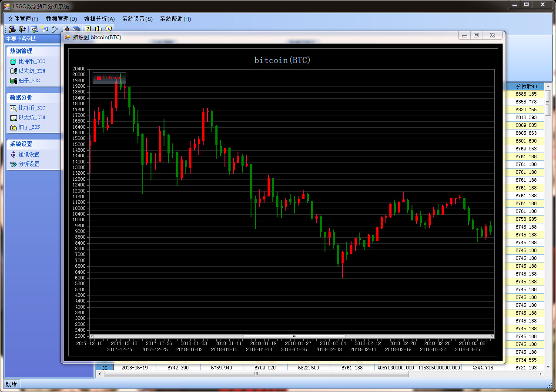Click the 就绪 status bar text

pyautogui.click(x=11, y=384)
